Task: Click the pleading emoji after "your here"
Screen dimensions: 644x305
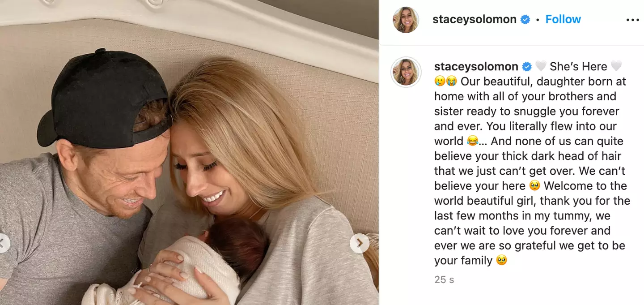Action: pos(534,186)
